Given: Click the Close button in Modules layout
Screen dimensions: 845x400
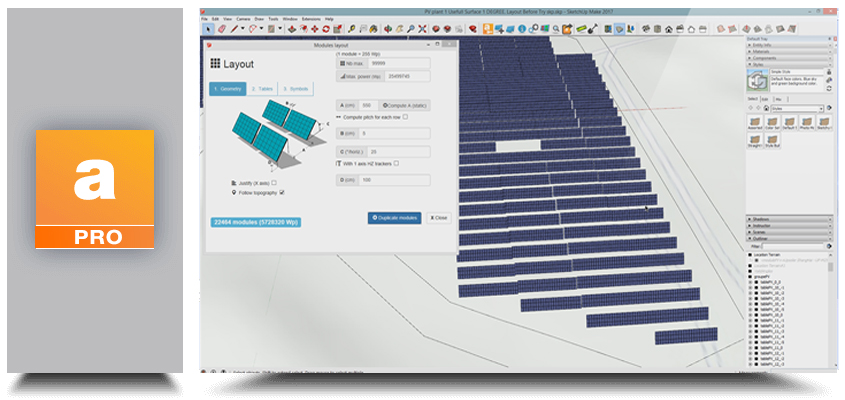Looking at the screenshot, I should pyautogui.click(x=439, y=218).
